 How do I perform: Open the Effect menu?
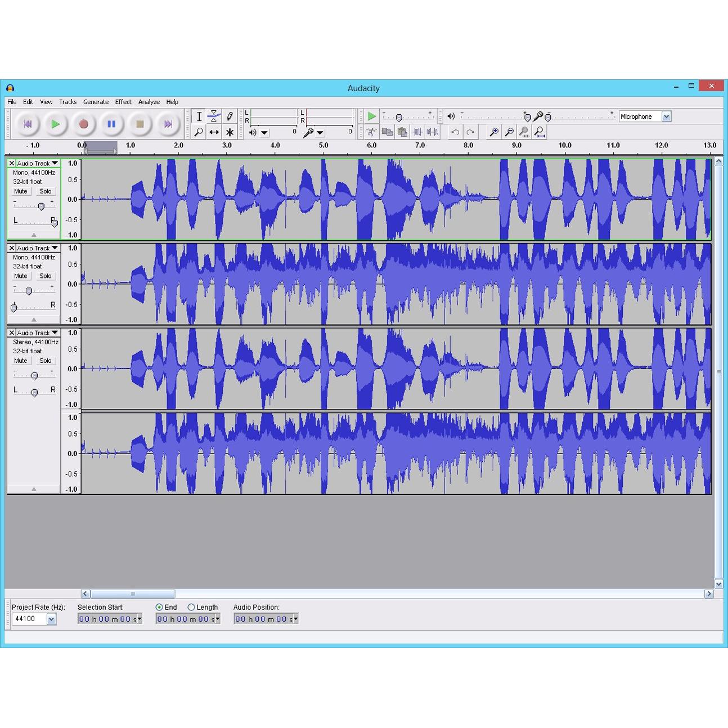tap(123, 102)
